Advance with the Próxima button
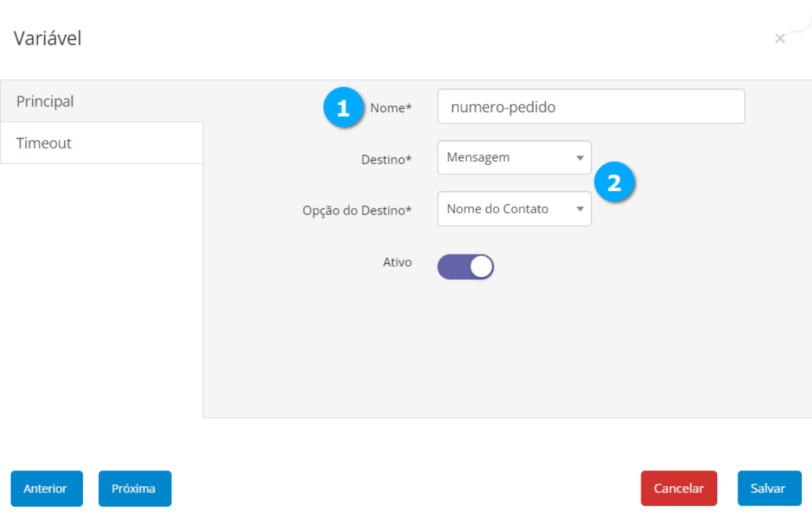 point(134,489)
